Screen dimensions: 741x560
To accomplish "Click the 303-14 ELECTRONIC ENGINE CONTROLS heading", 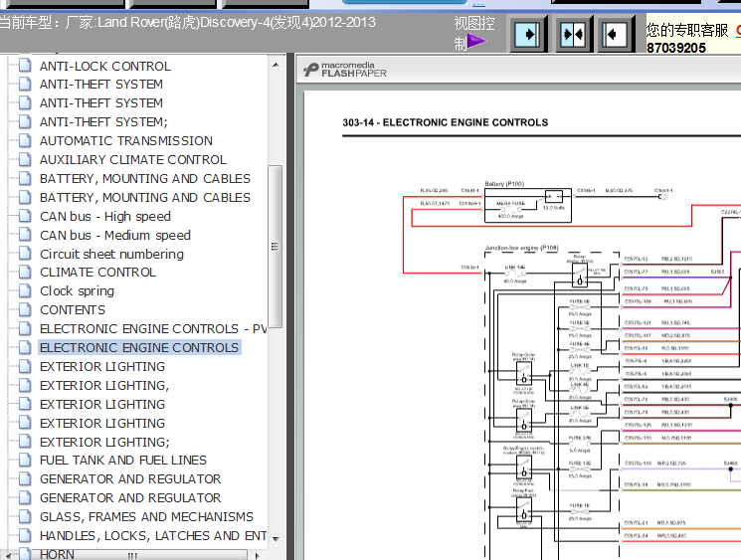I will [446, 123].
